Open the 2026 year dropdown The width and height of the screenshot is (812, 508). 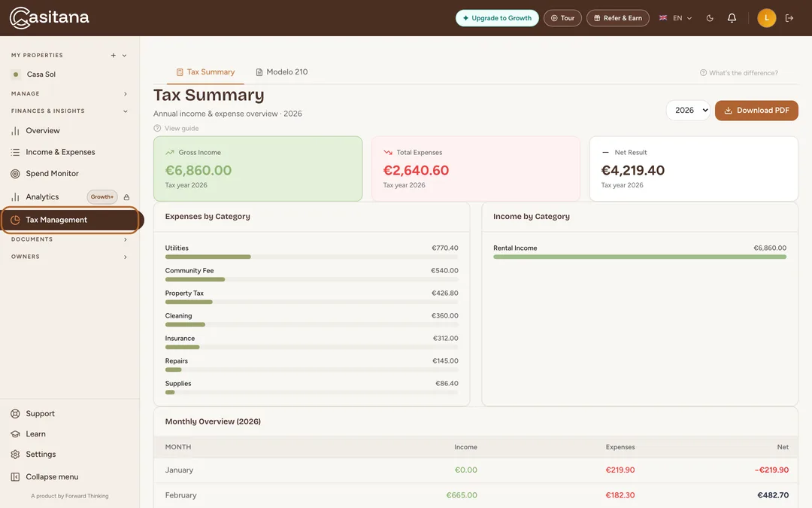point(688,111)
